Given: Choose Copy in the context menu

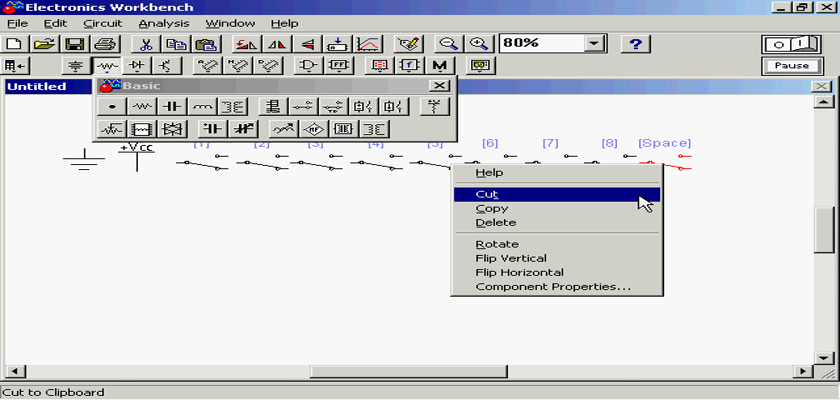Looking at the screenshot, I should click(x=557, y=209).
